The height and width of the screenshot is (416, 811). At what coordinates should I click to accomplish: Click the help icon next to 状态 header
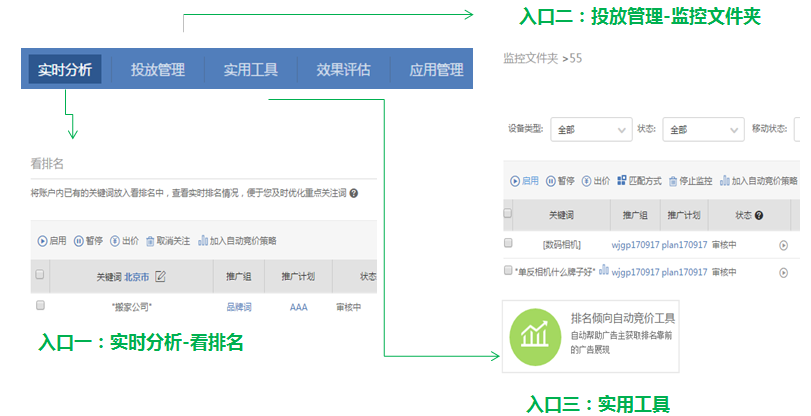tap(760, 215)
